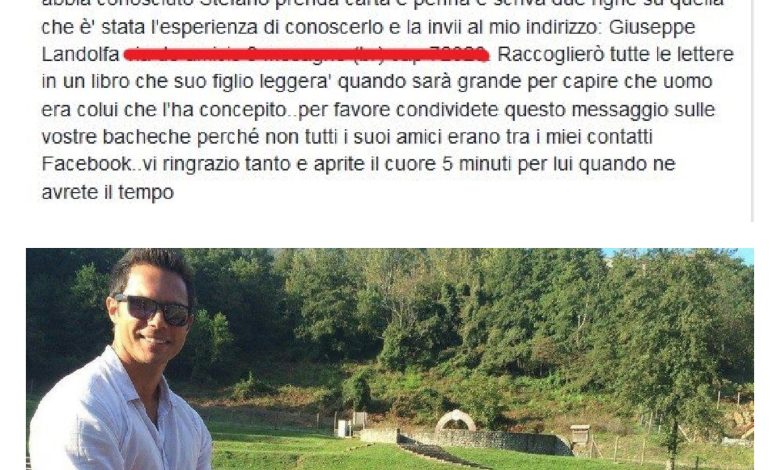Screen dimensions: 780x470
Task: Click the word "Landolfa" in the post text
Action: coord(81,54)
